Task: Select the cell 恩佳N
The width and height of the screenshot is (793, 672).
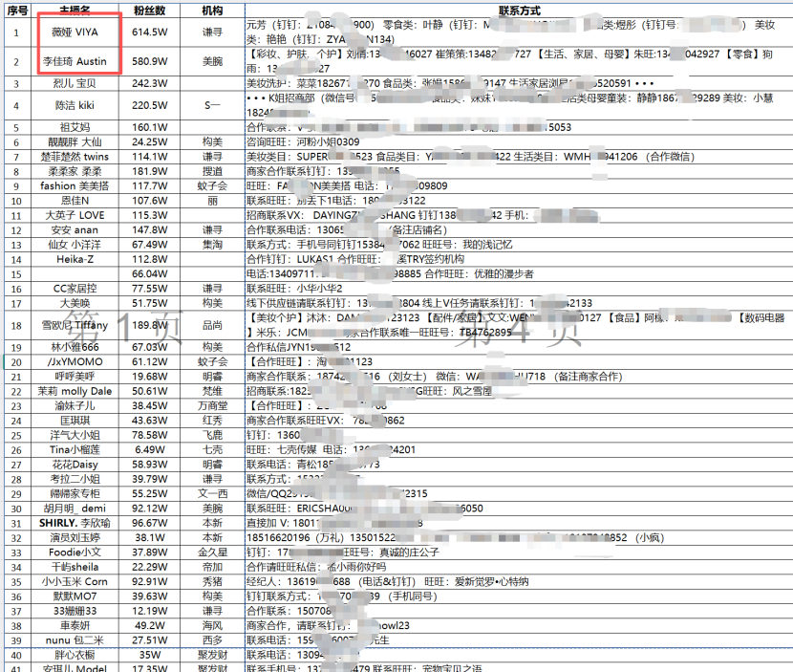Action: tap(75, 201)
